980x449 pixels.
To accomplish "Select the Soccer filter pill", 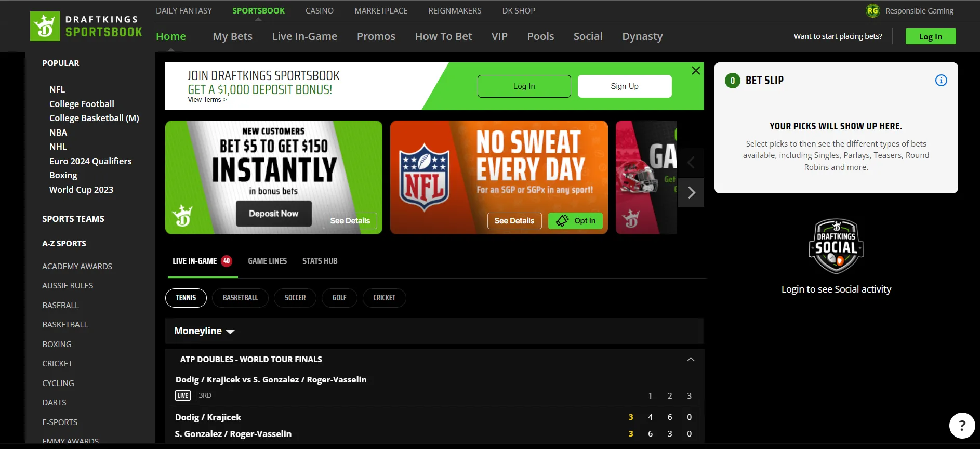I will [295, 298].
